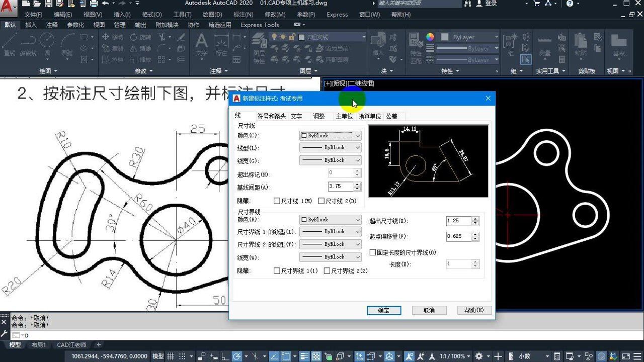Click 帮助(H) button in dialog
The height and width of the screenshot is (362, 644).
tap(474, 310)
